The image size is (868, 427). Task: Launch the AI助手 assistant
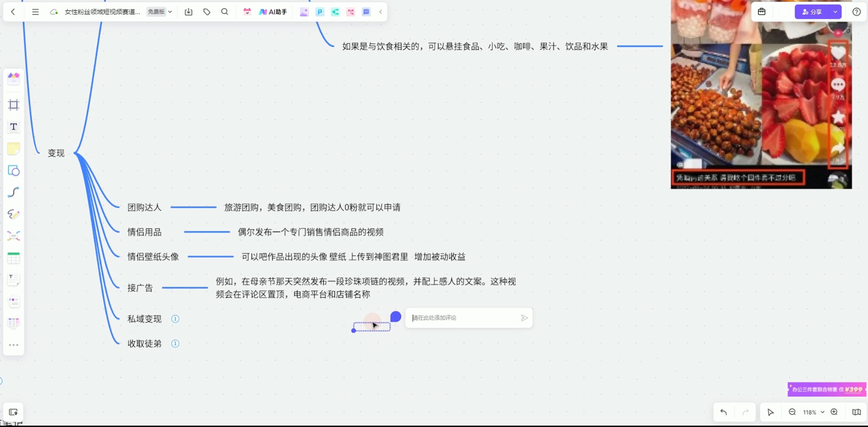coord(273,12)
